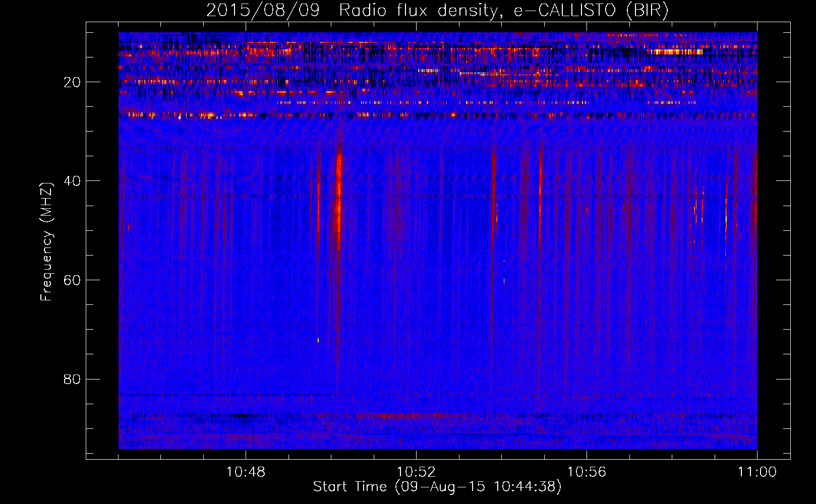
Task: Click the brightest radio burst near 10:50
Action: [x=338, y=202]
